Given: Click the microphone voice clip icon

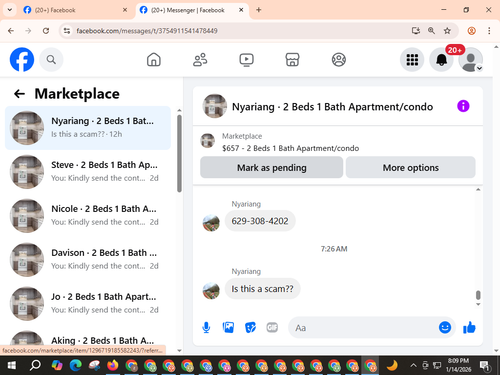Looking at the screenshot, I should click(206, 328).
